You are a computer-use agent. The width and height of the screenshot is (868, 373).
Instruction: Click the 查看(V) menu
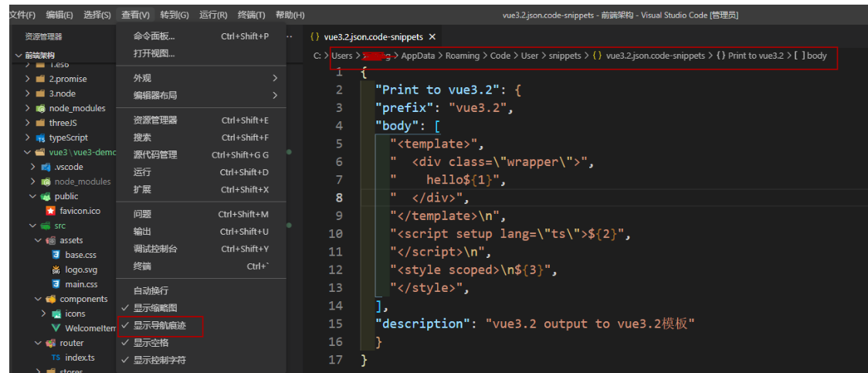(x=135, y=15)
